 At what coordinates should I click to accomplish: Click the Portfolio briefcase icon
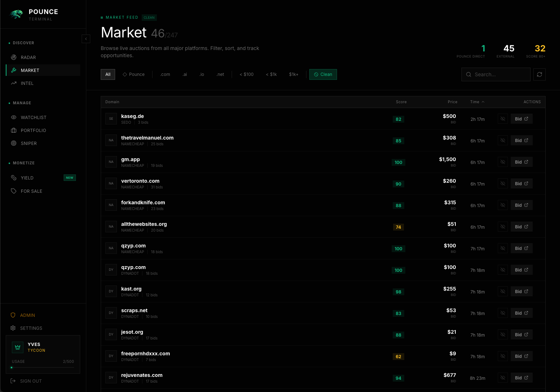14,130
